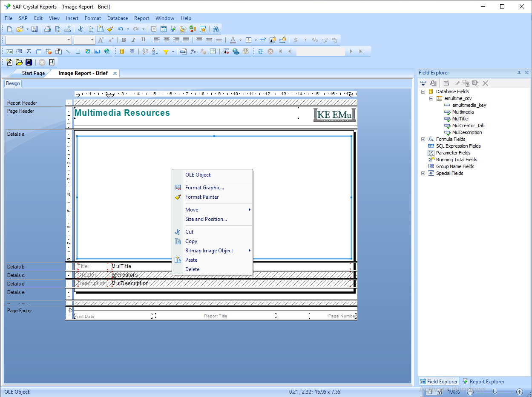Click the zoom slider in status bar

pyautogui.click(x=495, y=391)
